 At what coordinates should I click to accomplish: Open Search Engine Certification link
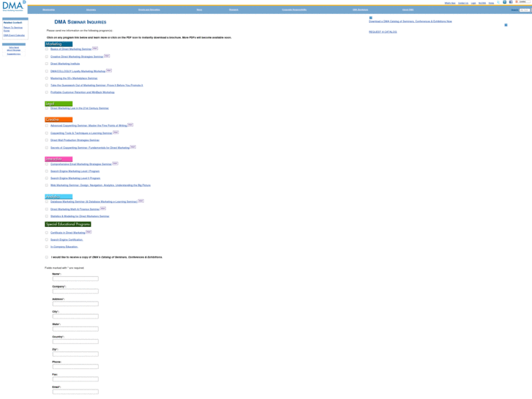point(67,239)
